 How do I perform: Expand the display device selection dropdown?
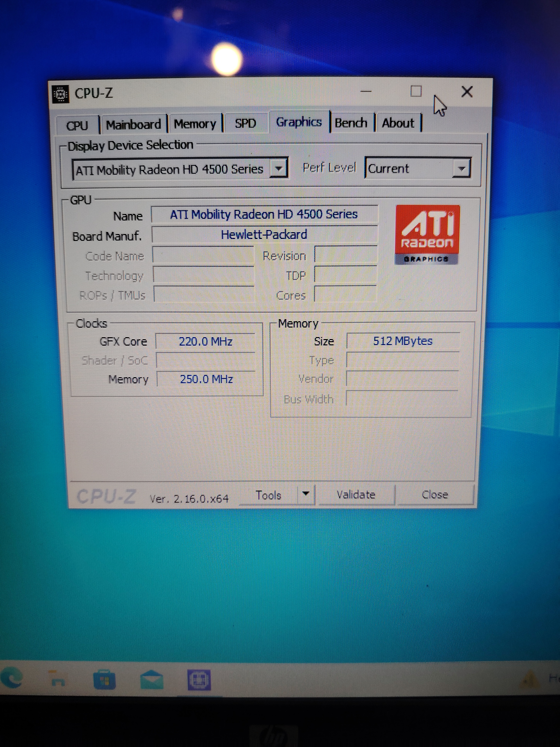[279, 168]
